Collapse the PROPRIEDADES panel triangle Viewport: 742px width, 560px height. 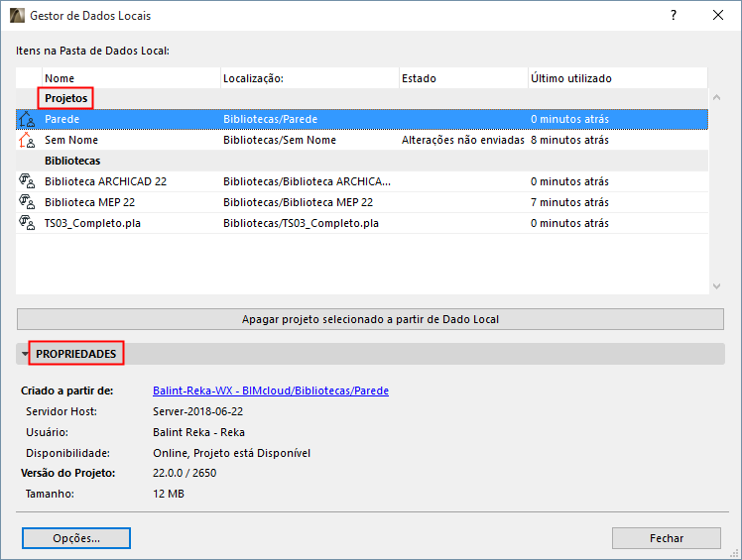point(25,354)
